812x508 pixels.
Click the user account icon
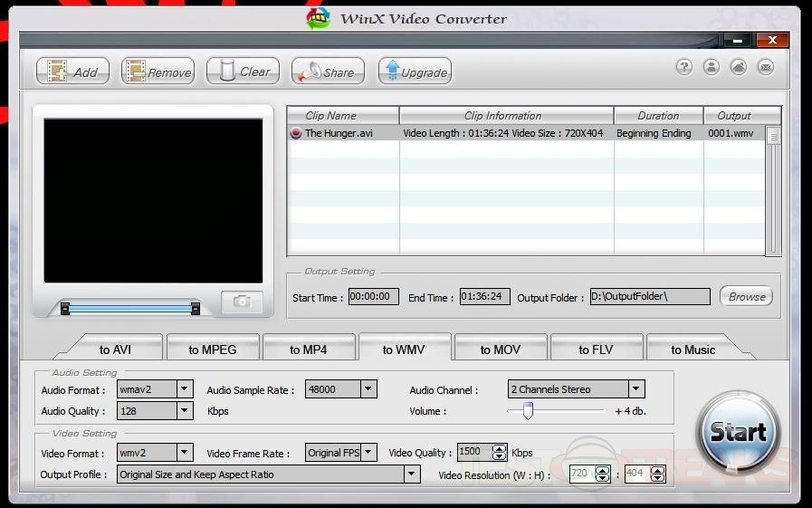coord(712,67)
